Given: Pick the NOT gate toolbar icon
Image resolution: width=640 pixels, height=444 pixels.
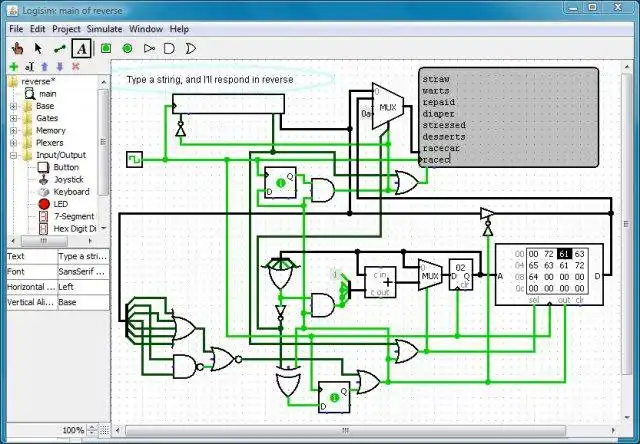Looking at the screenshot, I should [x=149, y=48].
